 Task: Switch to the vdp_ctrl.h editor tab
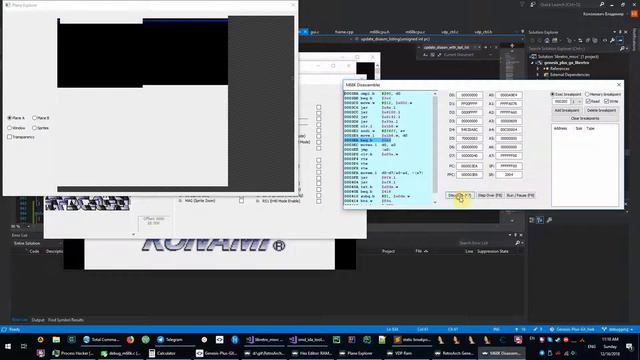click(x=483, y=32)
